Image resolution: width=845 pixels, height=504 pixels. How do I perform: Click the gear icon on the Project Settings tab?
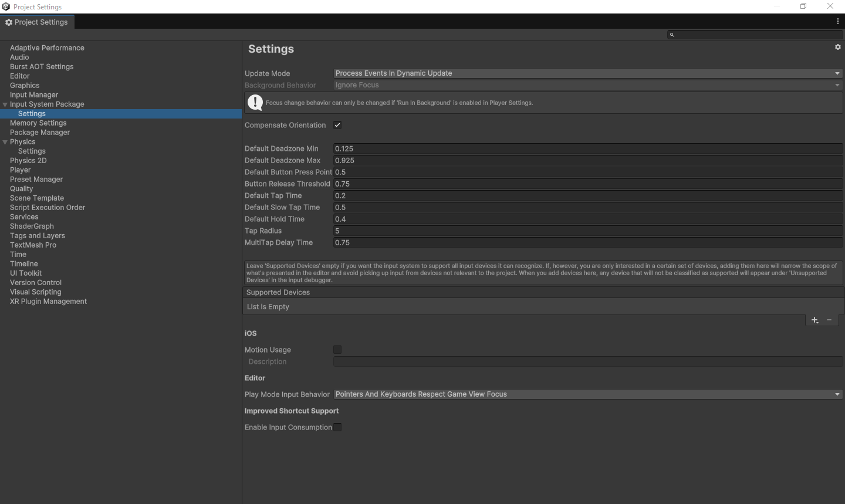(9, 22)
